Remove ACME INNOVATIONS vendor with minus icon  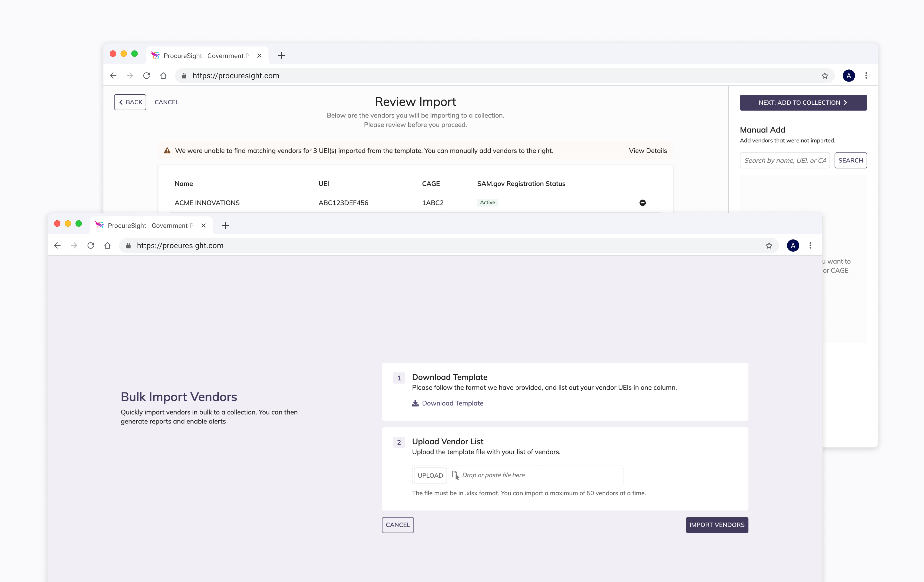tap(642, 203)
